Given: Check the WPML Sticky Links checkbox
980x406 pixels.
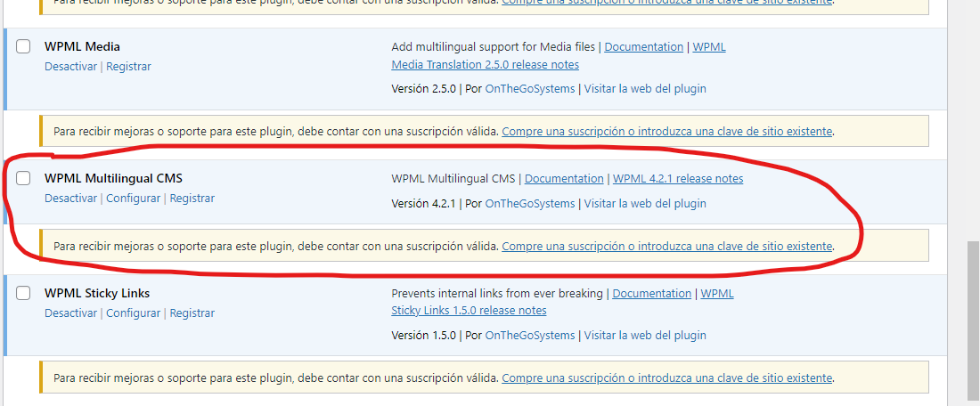Looking at the screenshot, I should 23,294.
